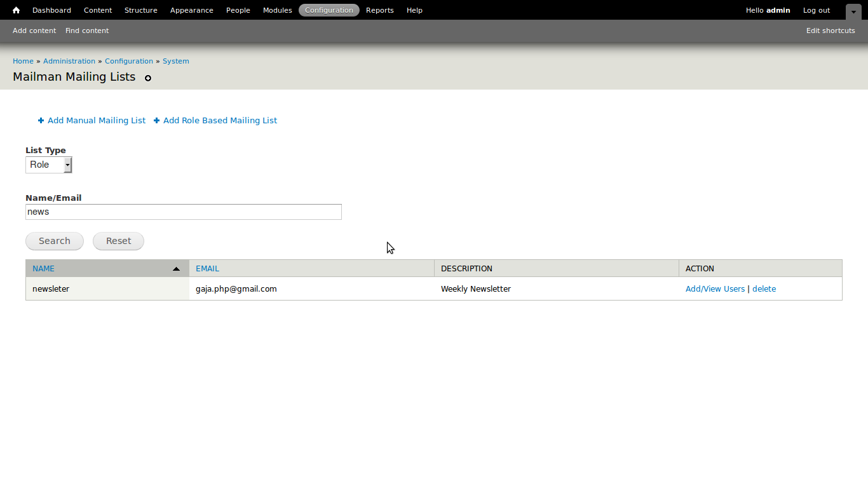Add this page to shortcuts plus icon
868x488 pixels.
(x=148, y=78)
